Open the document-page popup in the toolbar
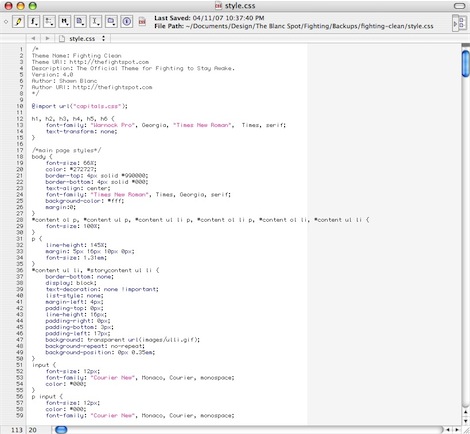Viewport: 470px width, 434px height. click(x=80, y=22)
